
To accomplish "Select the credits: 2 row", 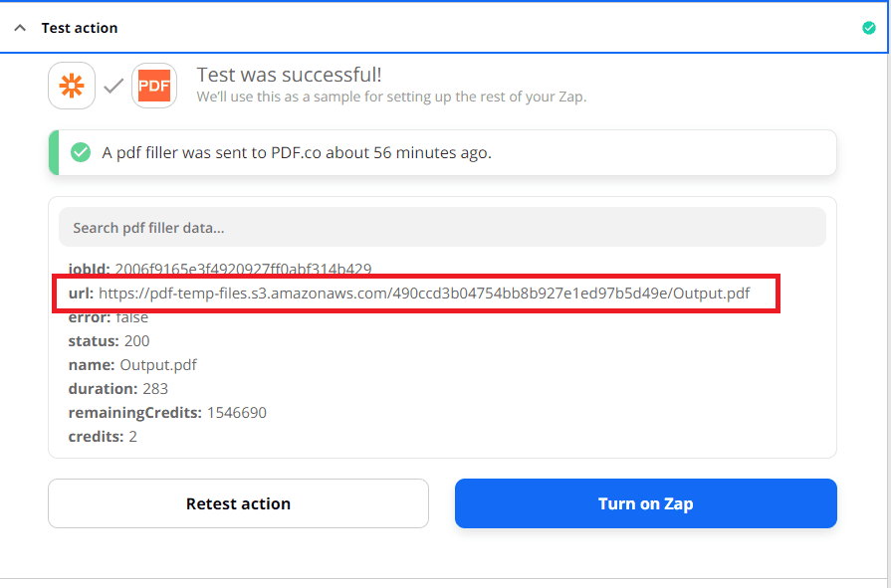I will [x=102, y=437].
